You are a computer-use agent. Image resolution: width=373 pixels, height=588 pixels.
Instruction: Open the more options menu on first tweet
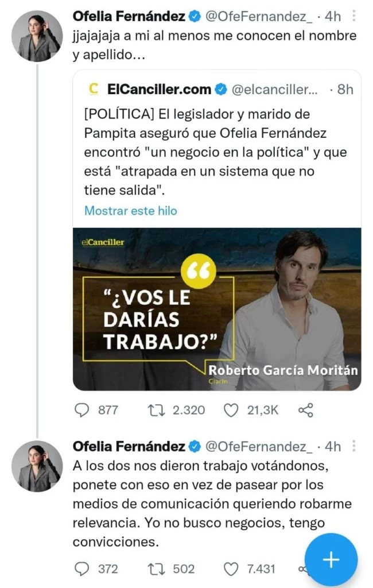click(x=354, y=16)
